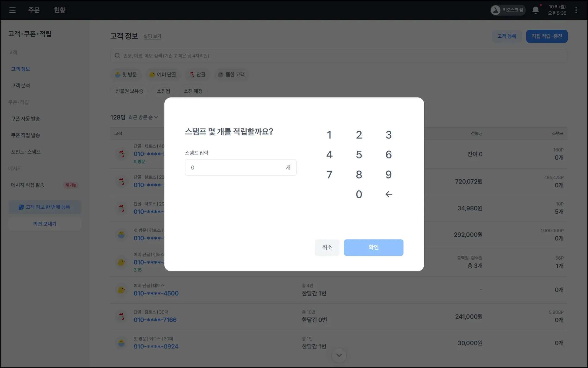Click the notification bell icon
This screenshot has height=368, width=588.
535,10
